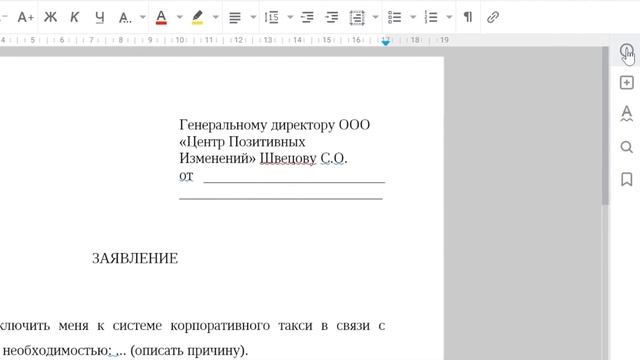Open font color dropdown arrow
Viewport: 640px width, 360px height.
(x=180, y=17)
